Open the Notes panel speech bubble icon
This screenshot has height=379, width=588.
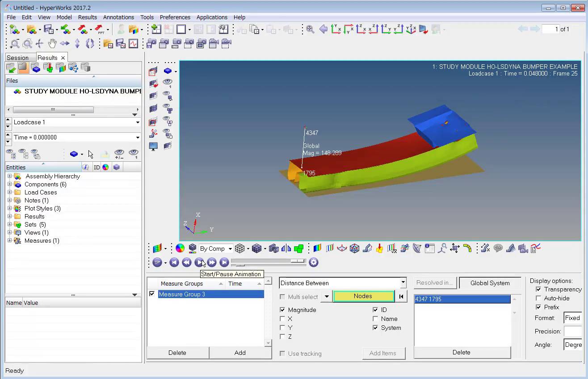tap(498, 248)
